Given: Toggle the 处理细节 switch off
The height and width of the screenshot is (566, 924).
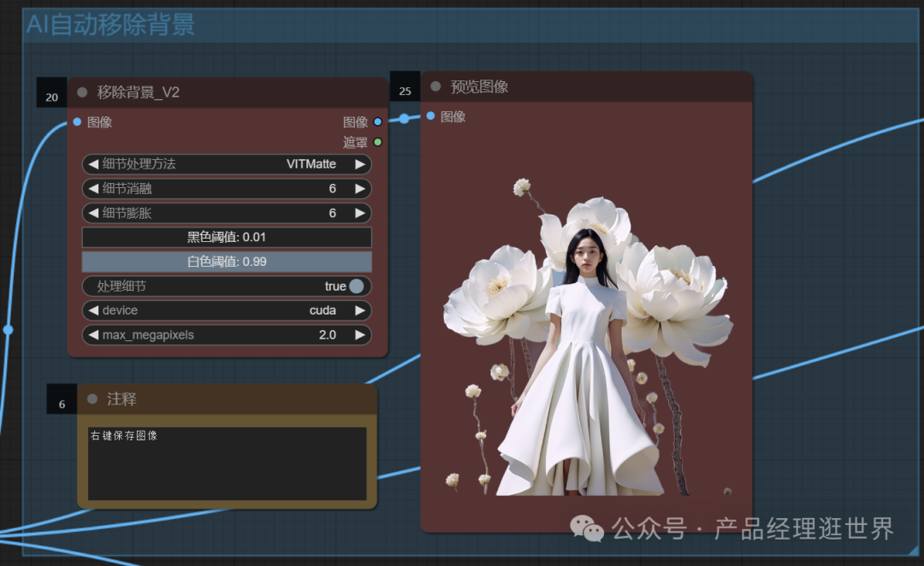Looking at the screenshot, I should (x=356, y=286).
